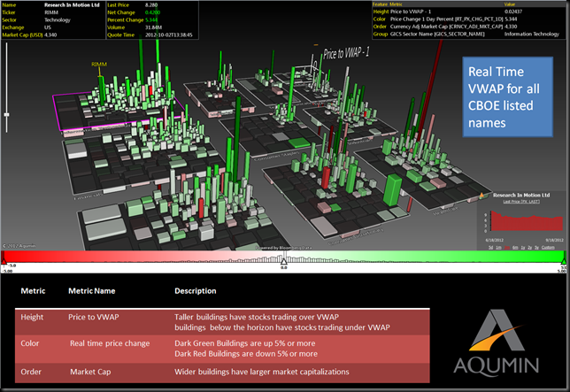The height and width of the screenshot is (392, 570).
Task: Click the histogram above the color bar
Action: point(283,258)
